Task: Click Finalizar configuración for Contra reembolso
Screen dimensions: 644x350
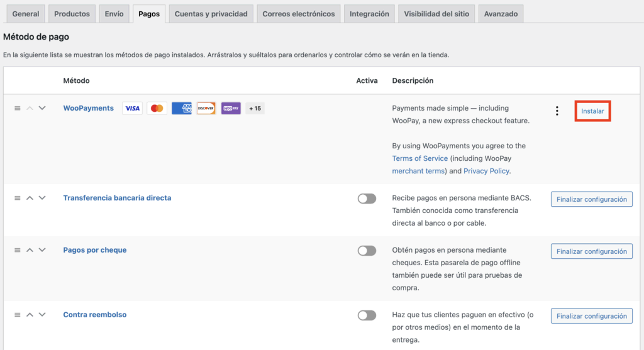Action: coord(591,316)
